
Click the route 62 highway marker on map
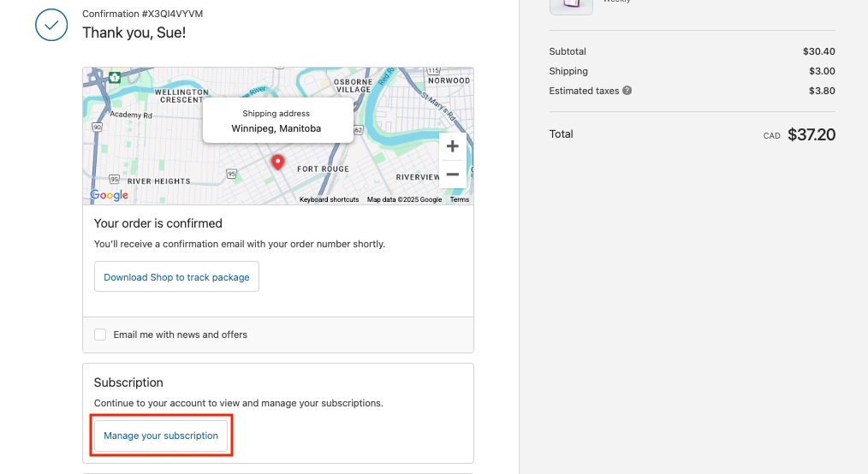358,130
